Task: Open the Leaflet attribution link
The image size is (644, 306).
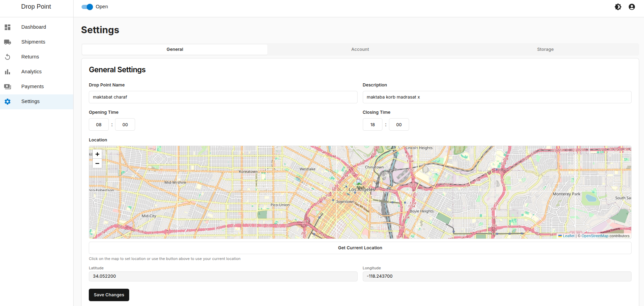Action: coord(568,236)
